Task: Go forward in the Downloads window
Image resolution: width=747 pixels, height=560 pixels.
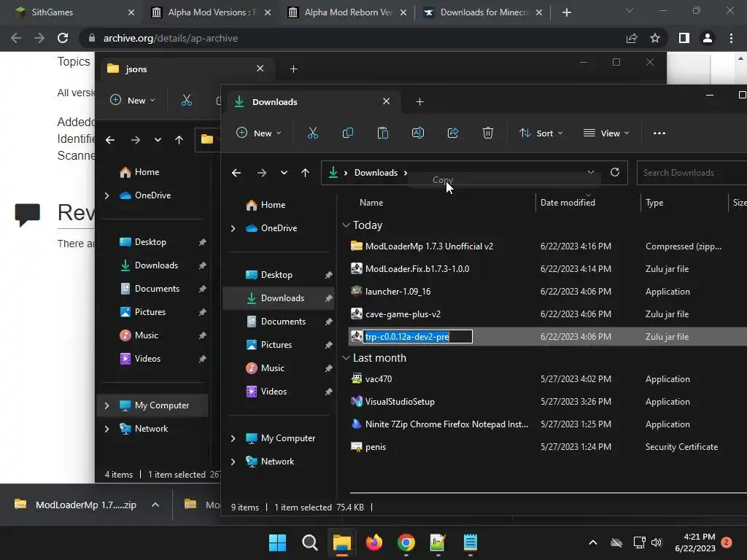Action: 262,173
